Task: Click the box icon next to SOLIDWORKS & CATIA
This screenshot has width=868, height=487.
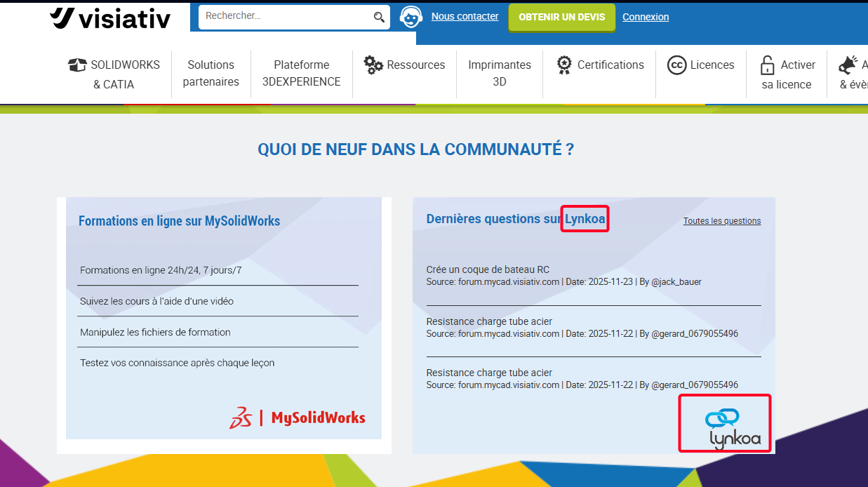Action: (x=77, y=65)
